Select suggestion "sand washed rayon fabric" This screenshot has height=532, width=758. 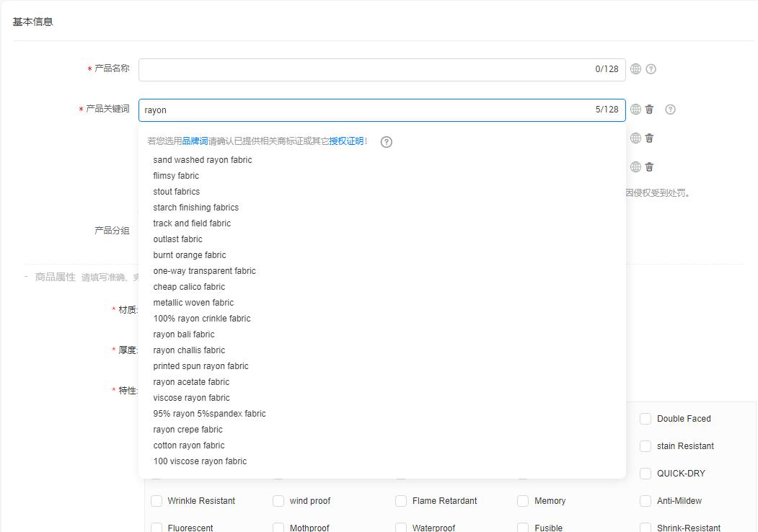point(203,160)
